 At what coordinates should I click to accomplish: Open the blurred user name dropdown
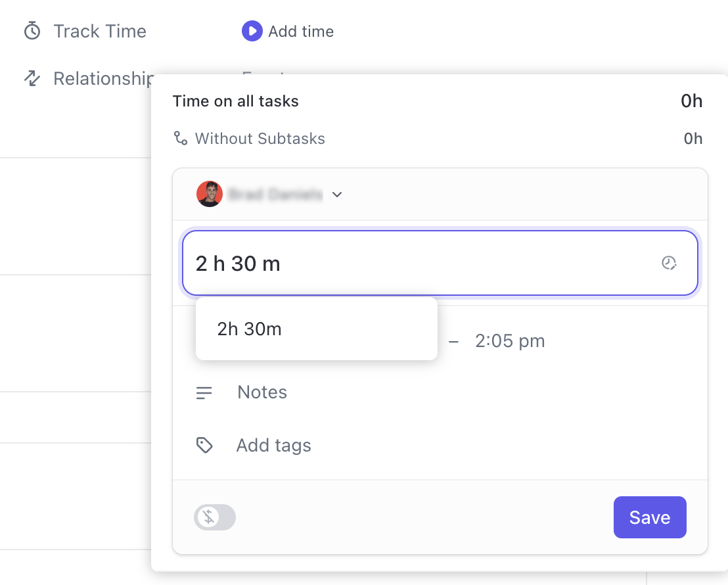coord(275,195)
